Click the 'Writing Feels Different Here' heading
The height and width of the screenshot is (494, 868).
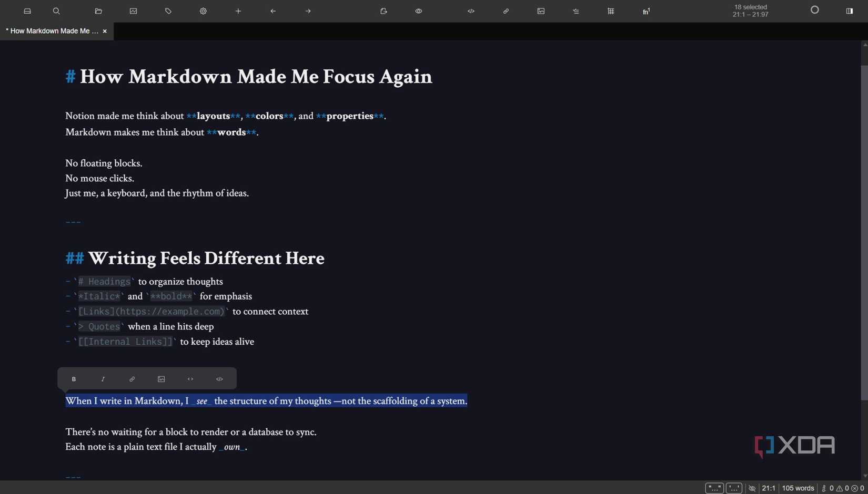pyautogui.click(x=206, y=259)
